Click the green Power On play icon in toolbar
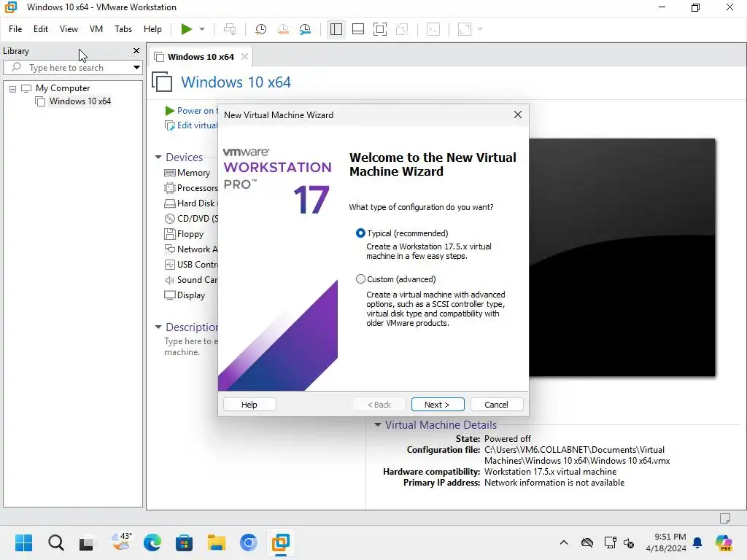The width and height of the screenshot is (747, 560). coord(186,29)
